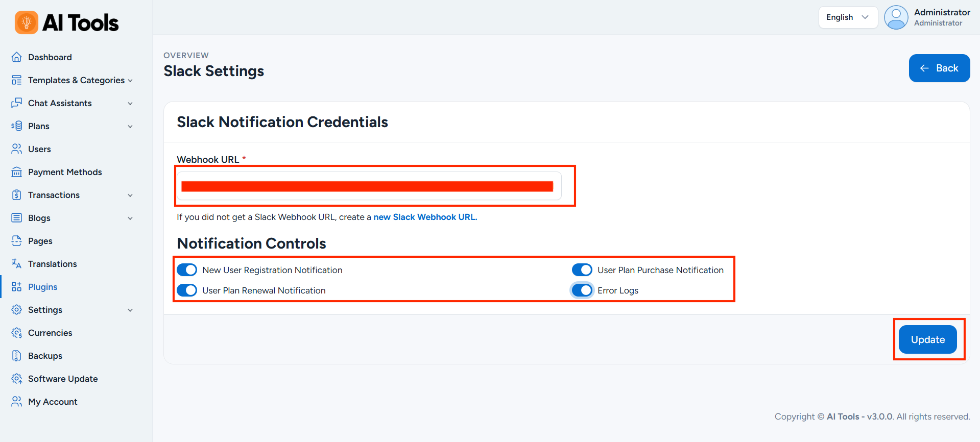The width and height of the screenshot is (980, 442).
Task: Click the Chat Assistants speech bubble icon
Action: click(x=17, y=103)
